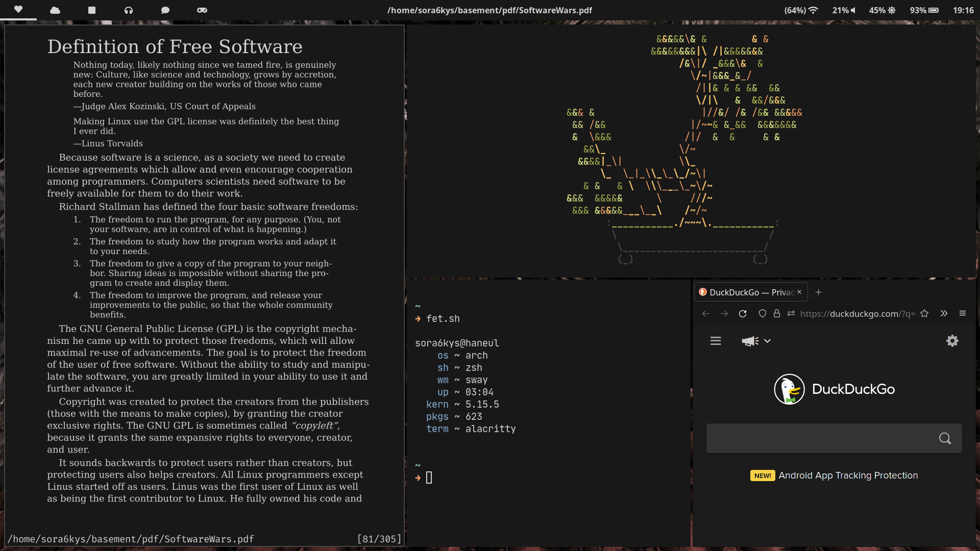
Task: Click the volume indicator in status bar
Action: click(844, 10)
